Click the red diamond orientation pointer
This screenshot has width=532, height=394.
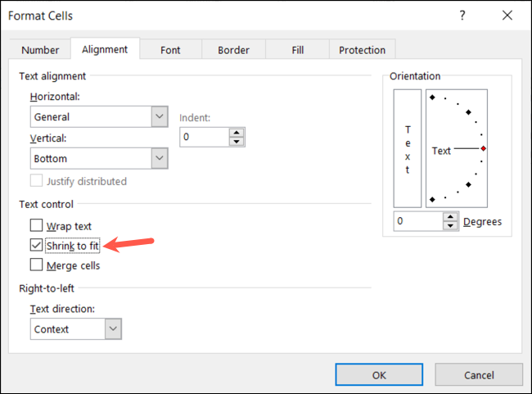[484, 148]
